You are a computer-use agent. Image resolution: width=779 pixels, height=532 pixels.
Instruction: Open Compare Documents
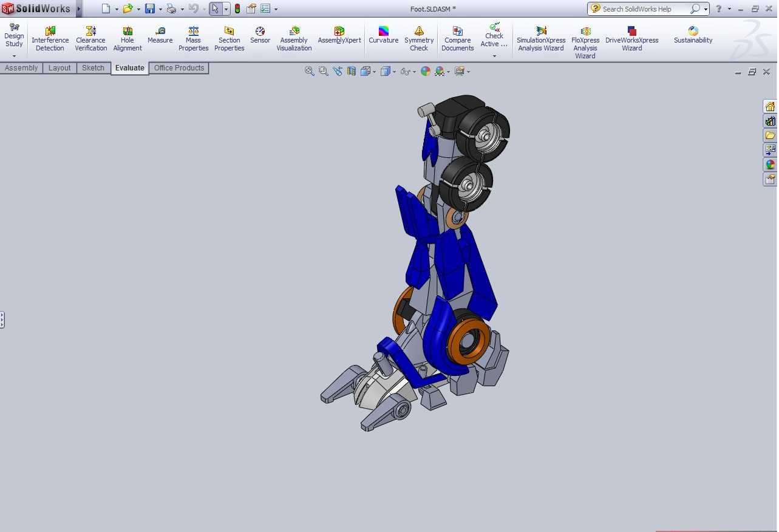pos(458,39)
